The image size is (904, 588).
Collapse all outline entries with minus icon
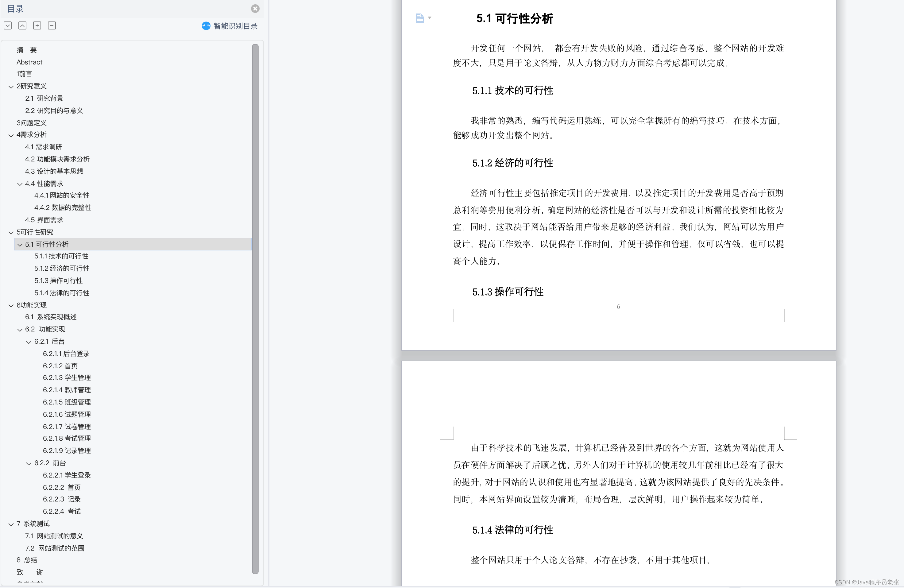pos(52,25)
